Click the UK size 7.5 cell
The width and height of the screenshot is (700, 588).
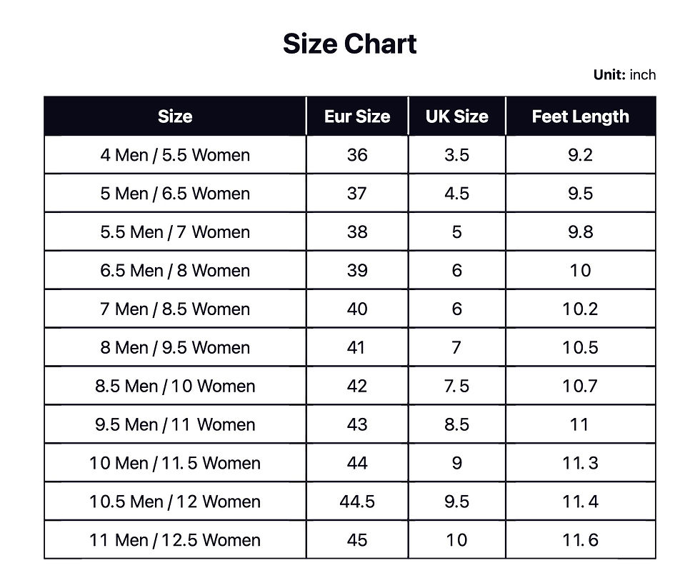coord(456,387)
